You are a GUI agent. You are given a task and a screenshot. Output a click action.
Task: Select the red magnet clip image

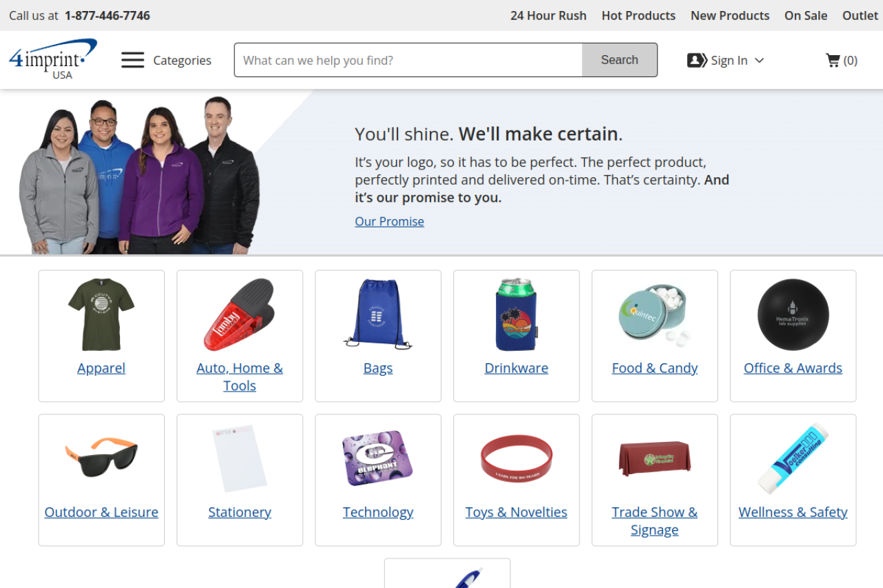point(239,314)
